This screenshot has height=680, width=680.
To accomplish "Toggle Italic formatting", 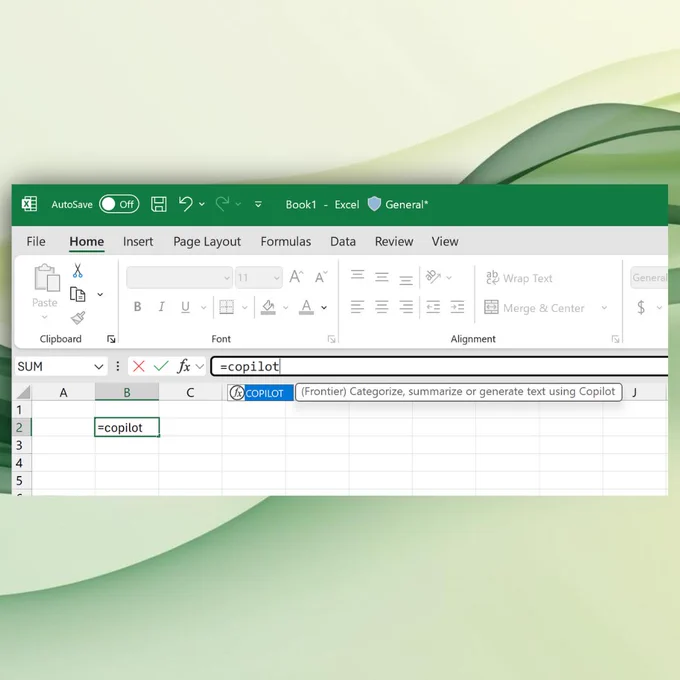I will click(x=161, y=307).
